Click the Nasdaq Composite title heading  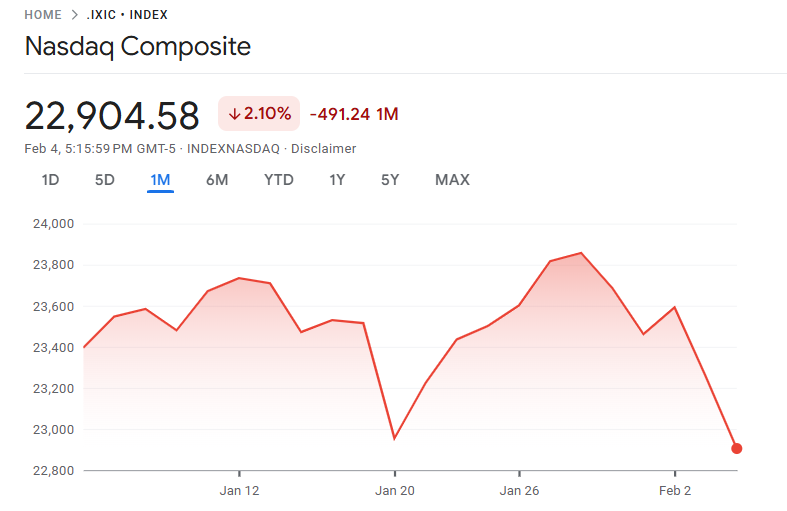138,47
